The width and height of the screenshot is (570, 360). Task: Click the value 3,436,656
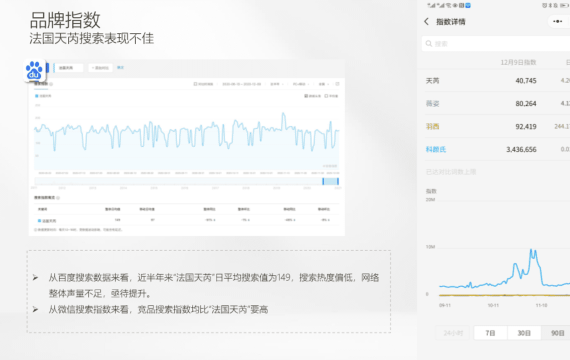coord(521,149)
